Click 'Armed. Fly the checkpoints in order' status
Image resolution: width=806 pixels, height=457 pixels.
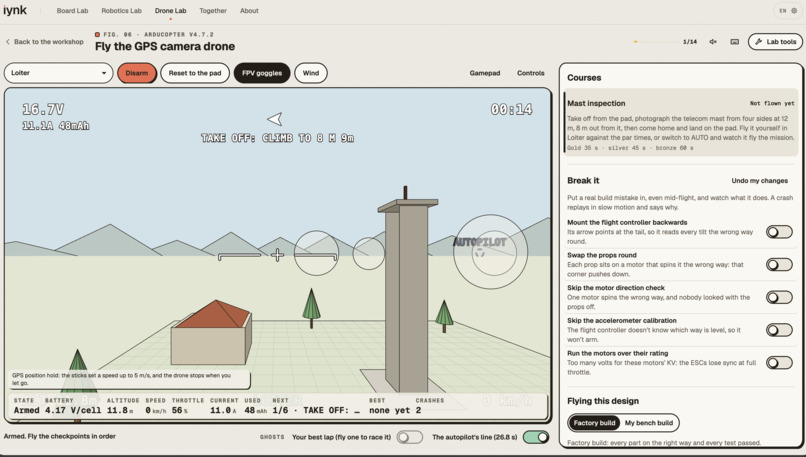[60, 436]
